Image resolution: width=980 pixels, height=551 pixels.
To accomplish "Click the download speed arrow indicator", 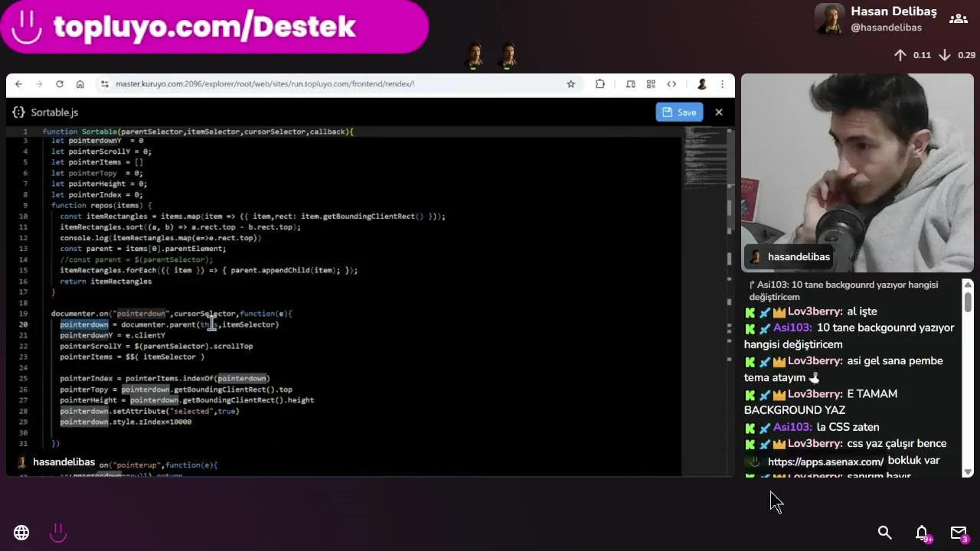I will (945, 55).
